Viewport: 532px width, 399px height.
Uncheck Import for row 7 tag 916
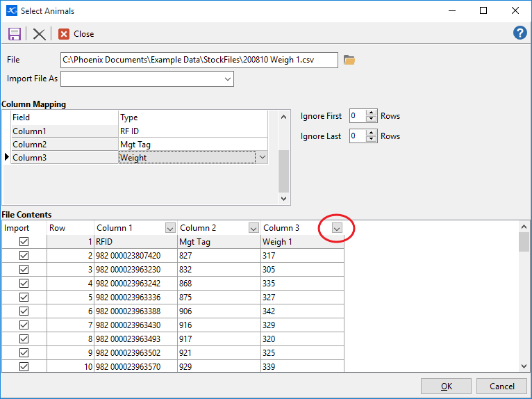click(x=24, y=325)
